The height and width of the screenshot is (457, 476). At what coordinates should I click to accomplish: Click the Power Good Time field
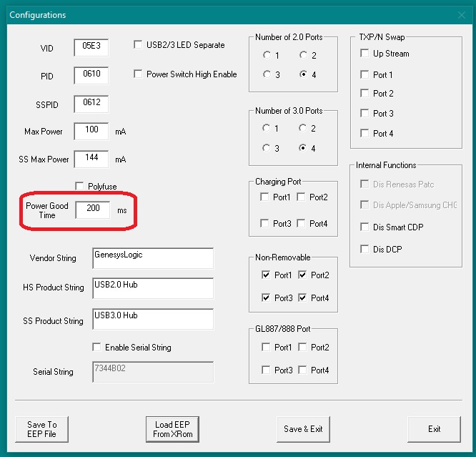[93, 210]
